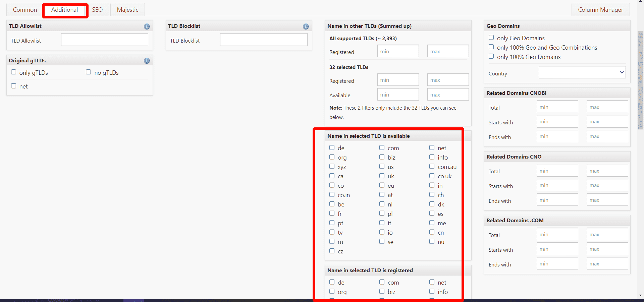Check 'only 100% Geo Domains' box

pyautogui.click(x=491, y=56)
